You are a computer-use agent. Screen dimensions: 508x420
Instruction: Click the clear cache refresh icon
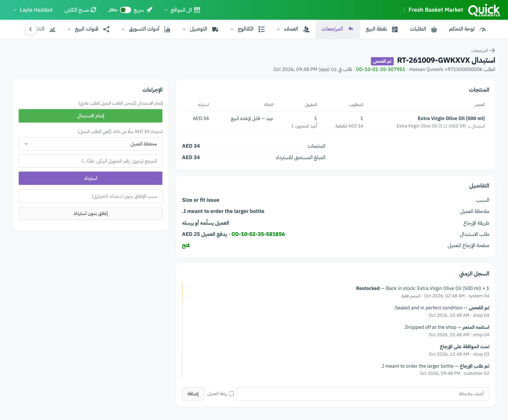pyautogui.click(x=93, y=10)
